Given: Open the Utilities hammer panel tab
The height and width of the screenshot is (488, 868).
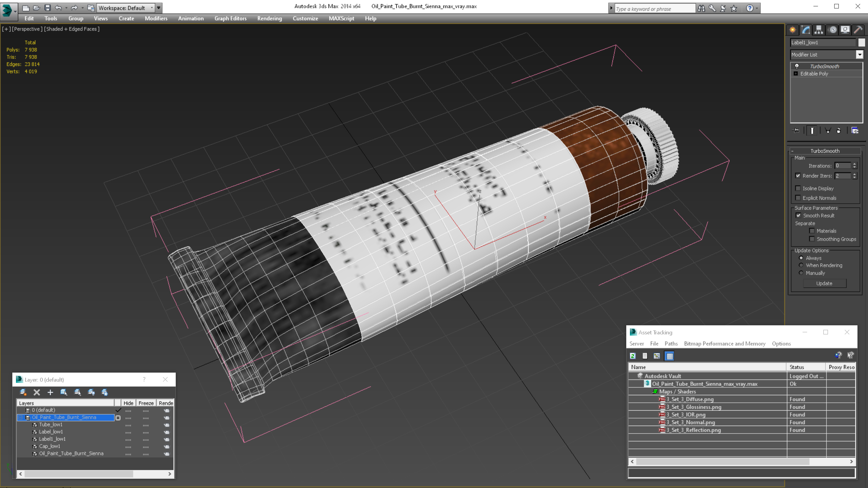Looking at the screenshot, I should coord(858,30).
